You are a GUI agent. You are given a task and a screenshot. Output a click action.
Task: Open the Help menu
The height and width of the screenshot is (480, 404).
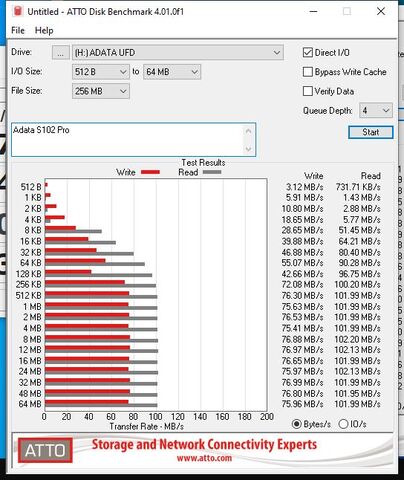point(44,31)
